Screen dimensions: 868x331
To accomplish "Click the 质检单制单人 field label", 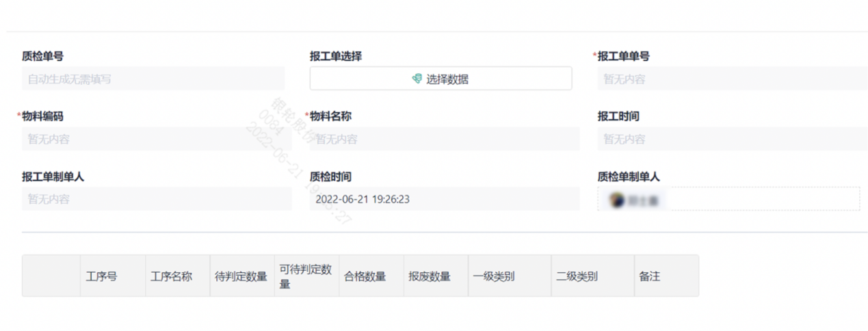I will pyautogui.click(x=629, y=176).
